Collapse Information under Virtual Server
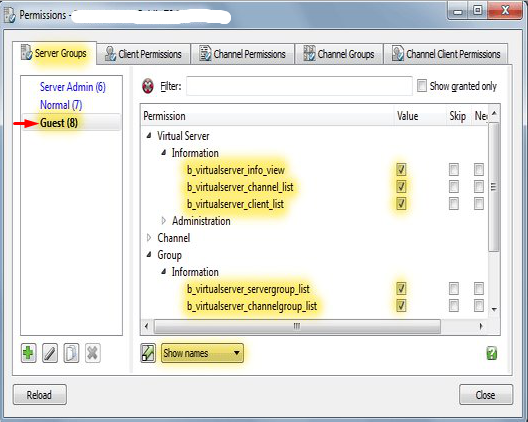The image size is (528, 422). 163,153
